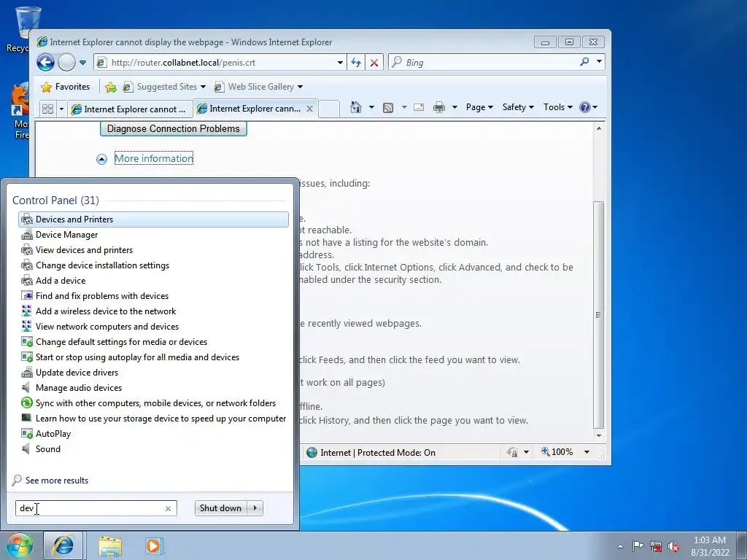Open Device Manager from search results

pyautogui.click(x=153, y=235)
